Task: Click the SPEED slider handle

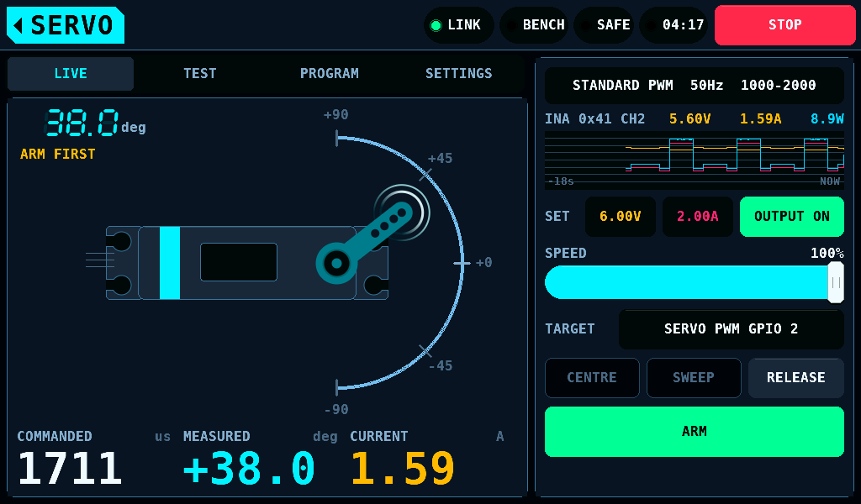Action: click(836, 282)
